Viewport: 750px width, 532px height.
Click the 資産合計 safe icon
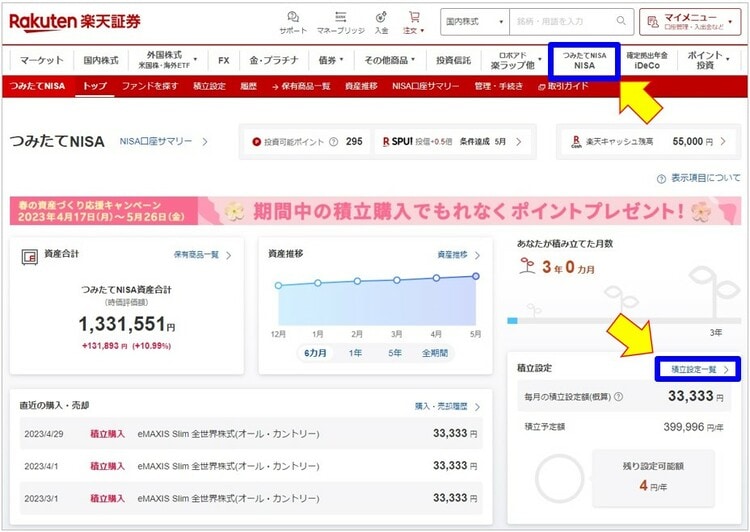click(30, 257)
